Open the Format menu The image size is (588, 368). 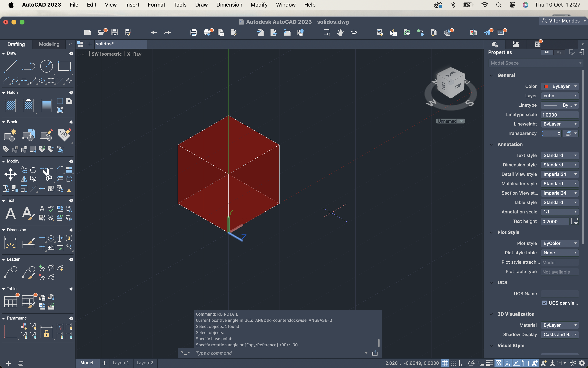coord(156,5)
